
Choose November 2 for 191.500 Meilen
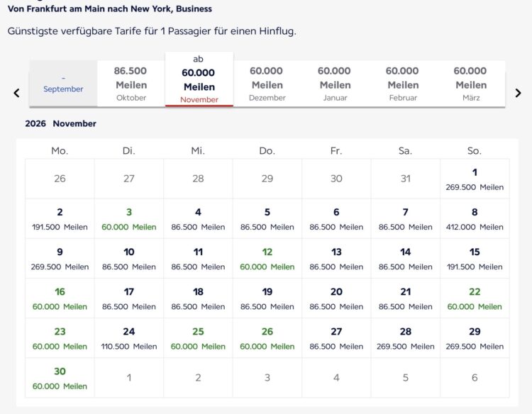(x=60, y=219)
